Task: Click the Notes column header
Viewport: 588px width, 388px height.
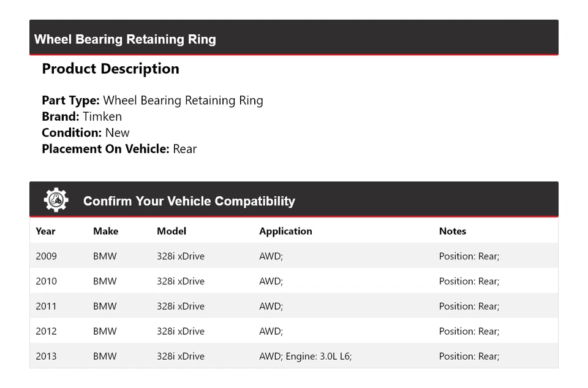Action: [x=453, y=231]
